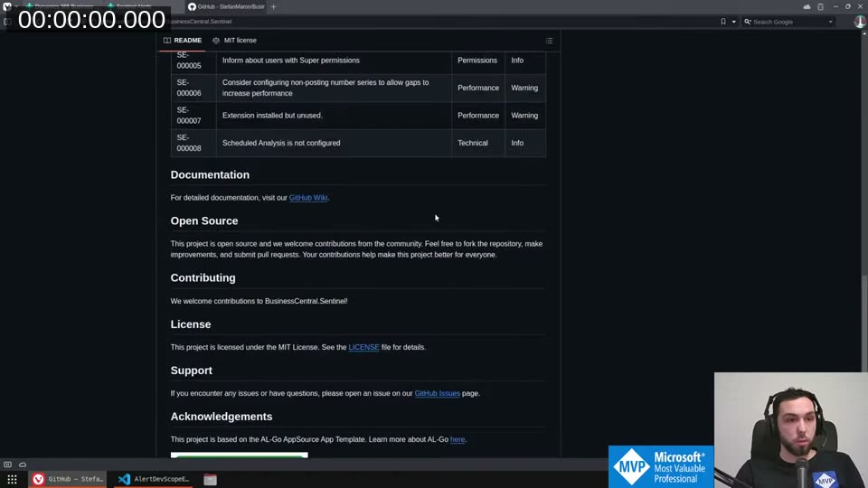This screenshot has height=488, width=868.
Task: Click Warning severity in SE-000006 row
Action: click(x=524, y=88)
